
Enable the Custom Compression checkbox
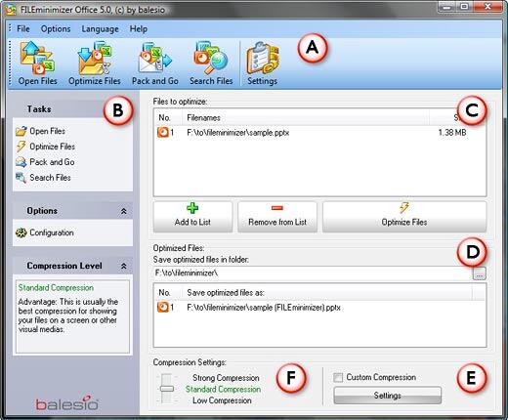338,377
